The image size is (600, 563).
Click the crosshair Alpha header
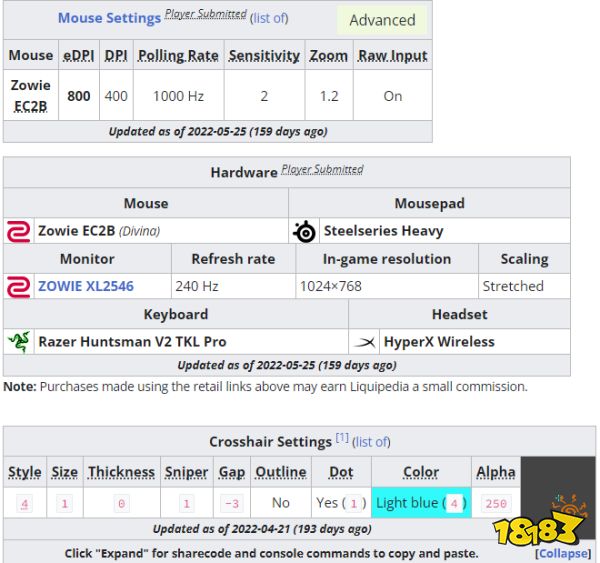click(x=496, y=472)
